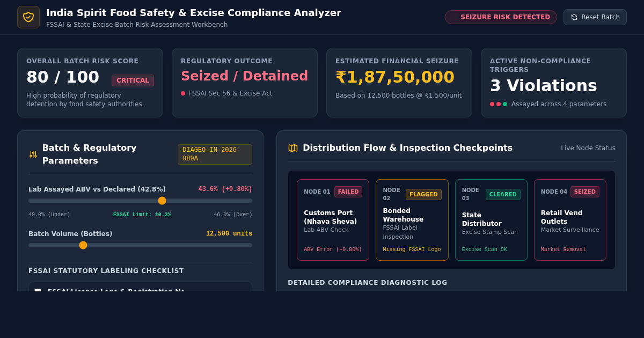Click the Seized / Detained outcome text
Screen dimensions: 644x338
coord(244,76)
